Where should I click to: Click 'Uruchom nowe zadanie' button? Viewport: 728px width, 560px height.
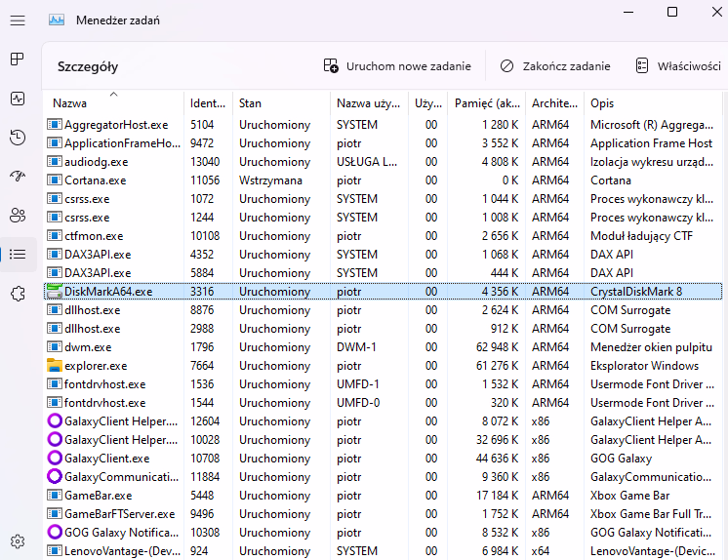point(397,66)
